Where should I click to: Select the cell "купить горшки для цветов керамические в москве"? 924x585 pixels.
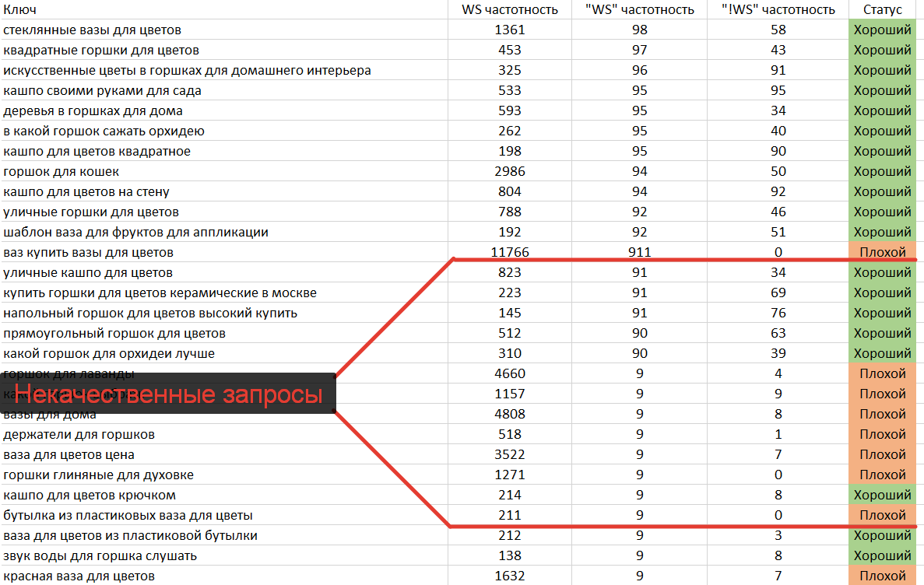(160, 292)
